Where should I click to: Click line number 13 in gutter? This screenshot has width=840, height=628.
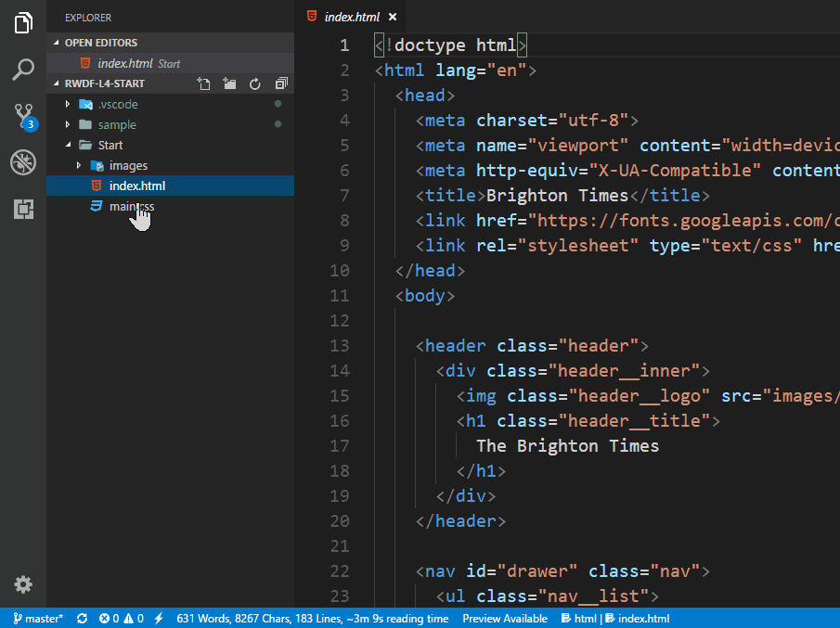[339, 346]
